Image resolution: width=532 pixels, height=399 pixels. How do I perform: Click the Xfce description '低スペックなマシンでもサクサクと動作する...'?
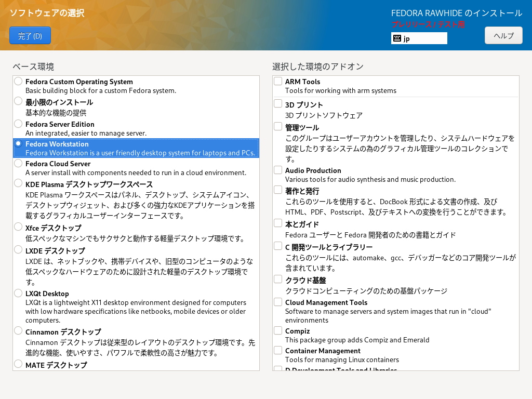135,238
